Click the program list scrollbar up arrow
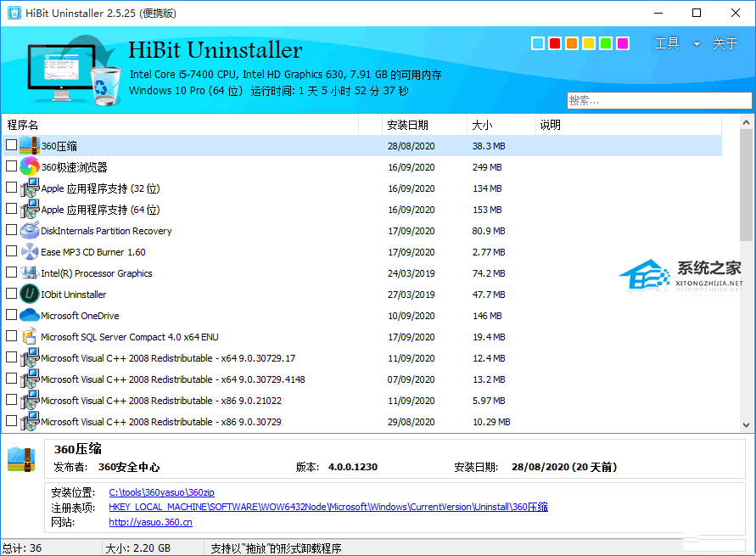 (x=746, y=122)
